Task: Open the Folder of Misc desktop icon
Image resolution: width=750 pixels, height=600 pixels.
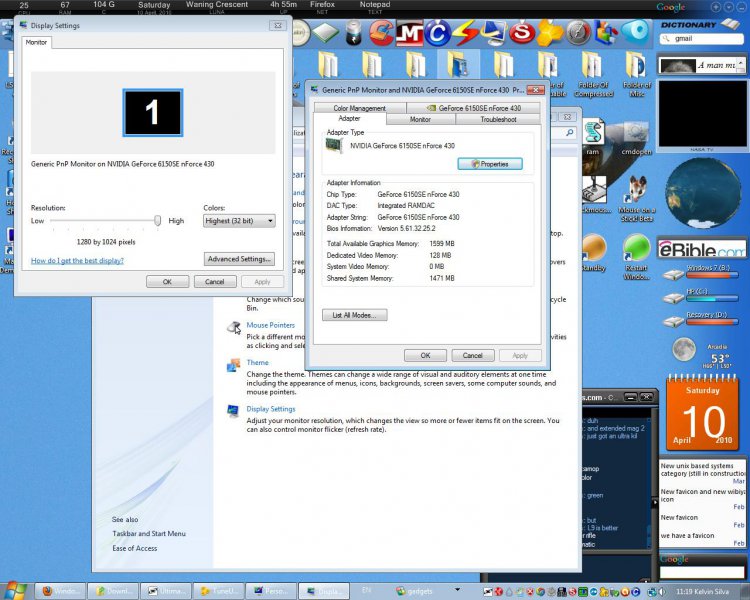Action: click(x=637, y=74)
